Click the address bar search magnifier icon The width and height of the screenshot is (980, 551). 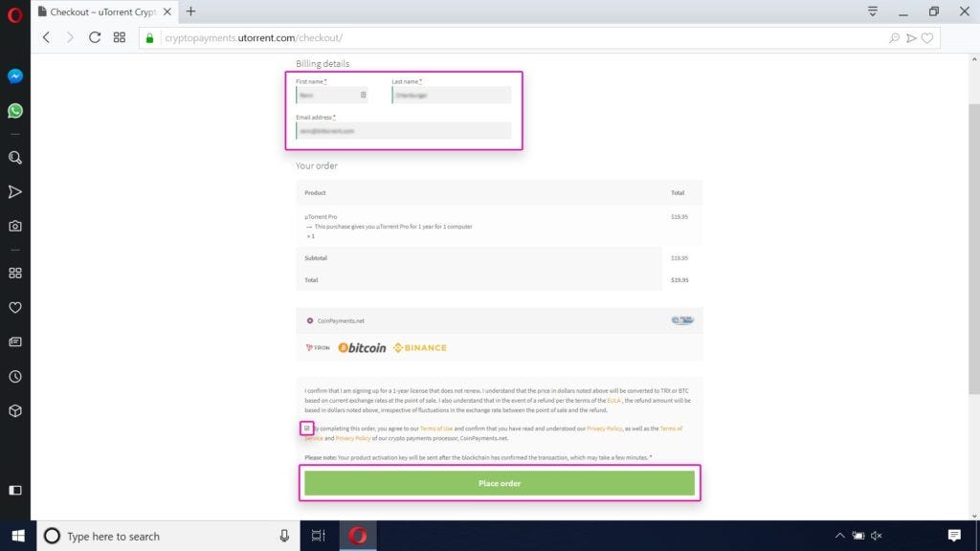[895, 38]
